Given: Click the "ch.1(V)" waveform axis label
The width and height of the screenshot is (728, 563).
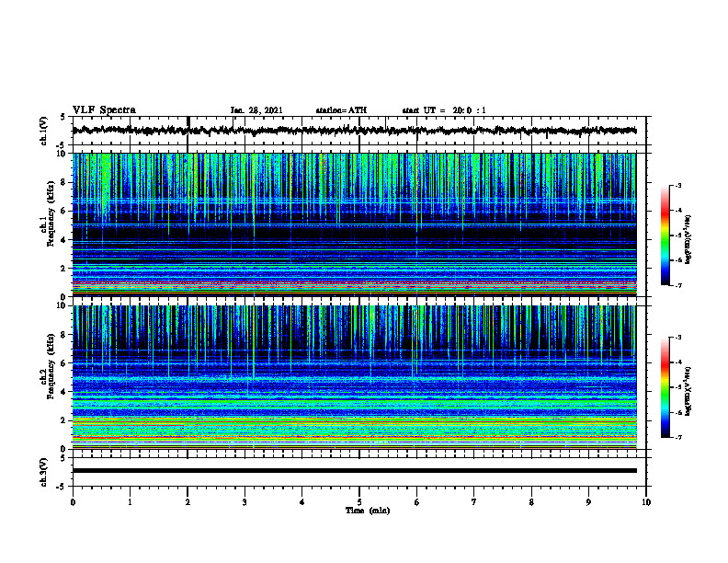Looking at the screenshot, I should [43, 131].
